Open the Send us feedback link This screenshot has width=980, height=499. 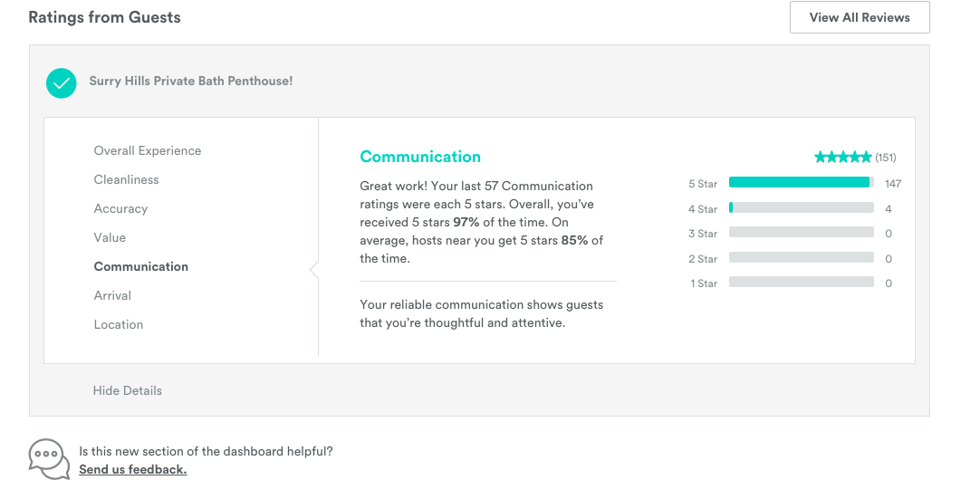pos(133,470)
